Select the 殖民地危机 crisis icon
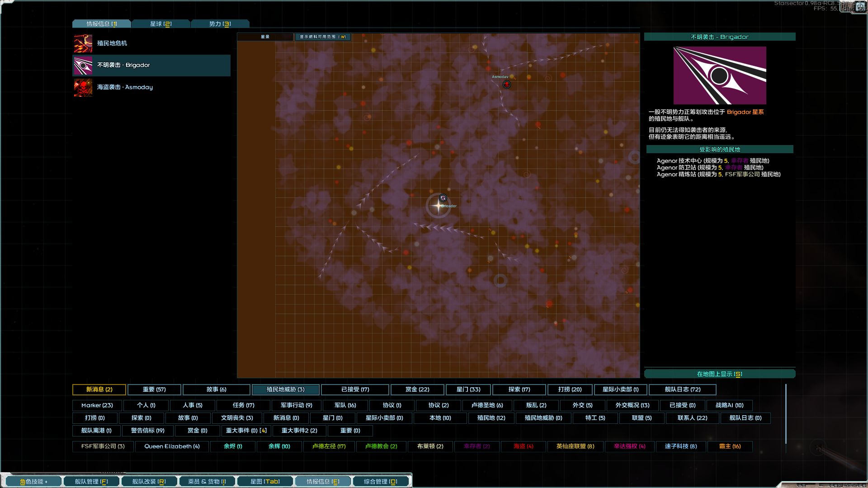868x488 pixels. coord(83,43)
